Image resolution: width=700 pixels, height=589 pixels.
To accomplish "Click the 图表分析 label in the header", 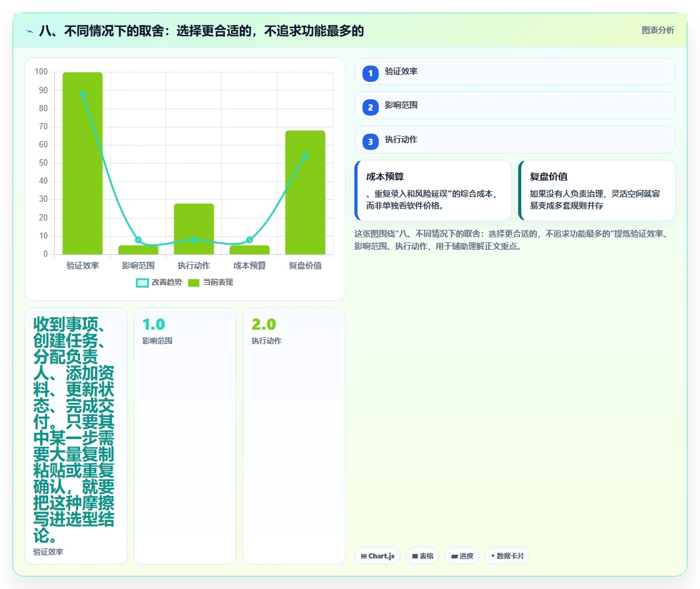I will coord(657,31).
